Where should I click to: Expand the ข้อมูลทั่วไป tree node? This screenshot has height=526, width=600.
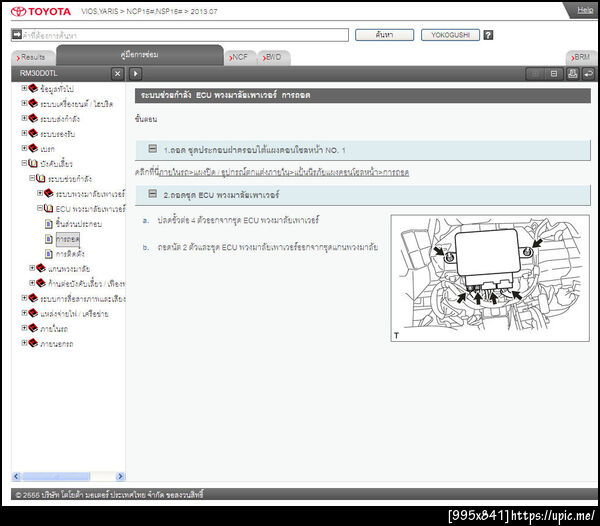click(x=24, y=88)
